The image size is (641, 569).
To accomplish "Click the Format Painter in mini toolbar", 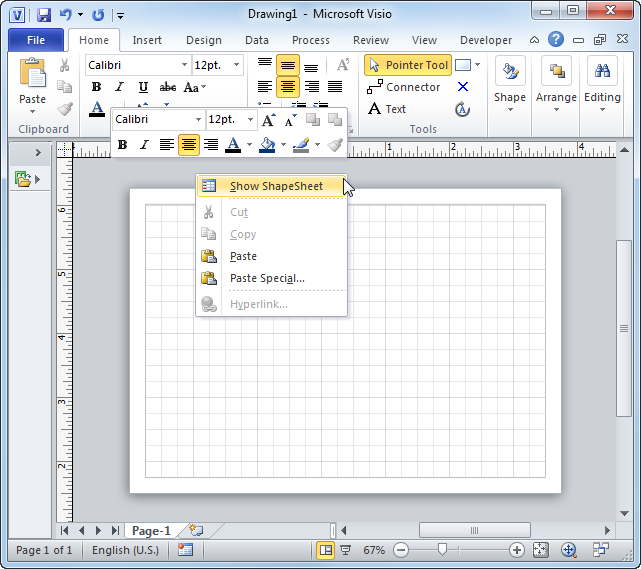I will 335,145.
